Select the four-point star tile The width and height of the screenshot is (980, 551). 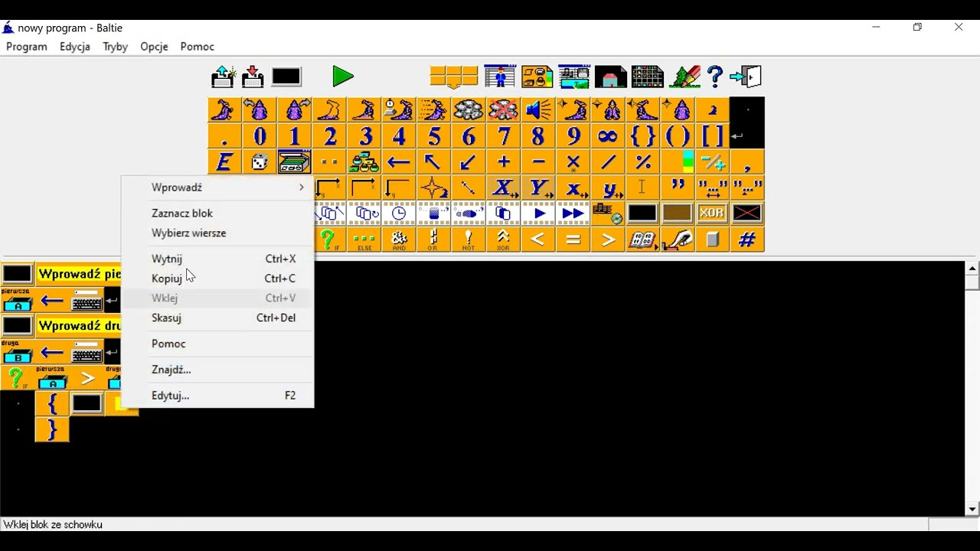433,187
